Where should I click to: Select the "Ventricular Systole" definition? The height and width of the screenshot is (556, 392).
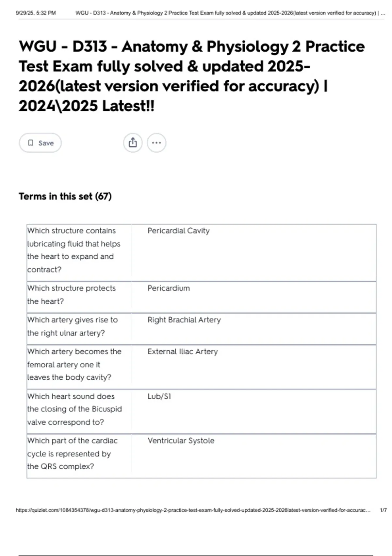(x=181, y=441)
